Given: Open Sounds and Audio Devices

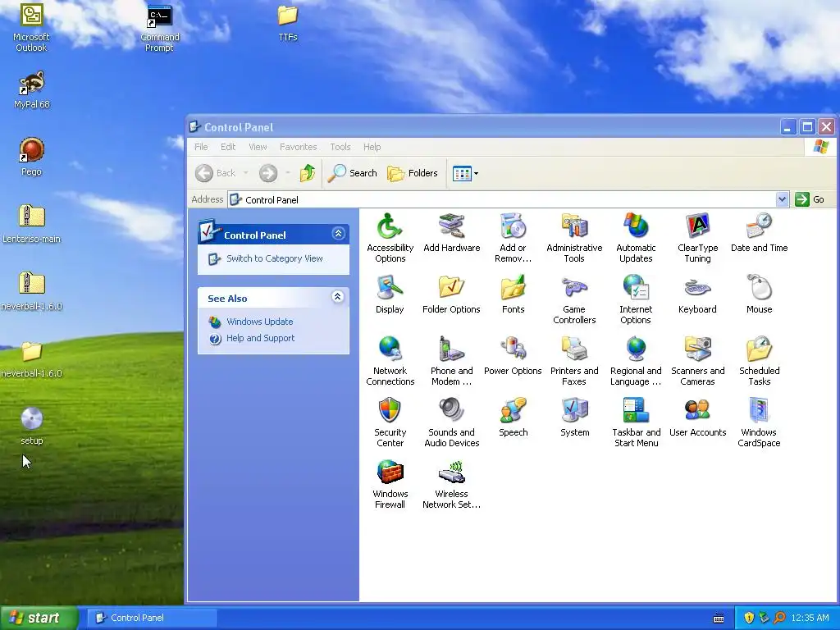Looking at the screenshot, I should click(452, 422).
